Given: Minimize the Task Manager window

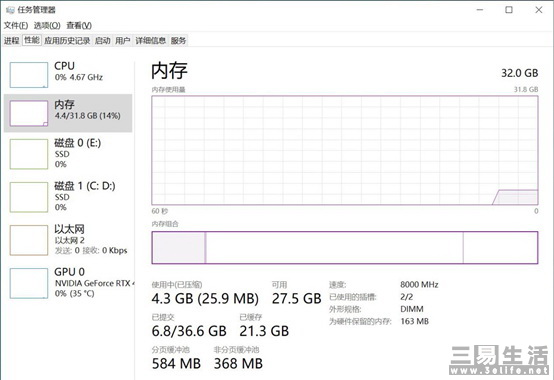Looking at the screenshot, I should coord(480,10).
